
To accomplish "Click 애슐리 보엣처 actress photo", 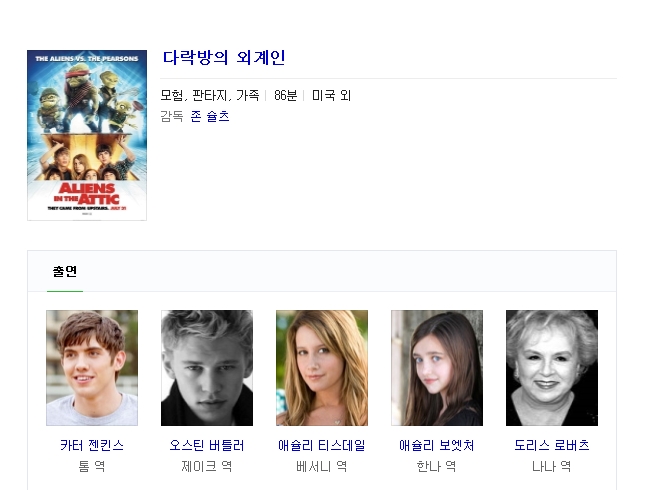I will tap(437, 368).
